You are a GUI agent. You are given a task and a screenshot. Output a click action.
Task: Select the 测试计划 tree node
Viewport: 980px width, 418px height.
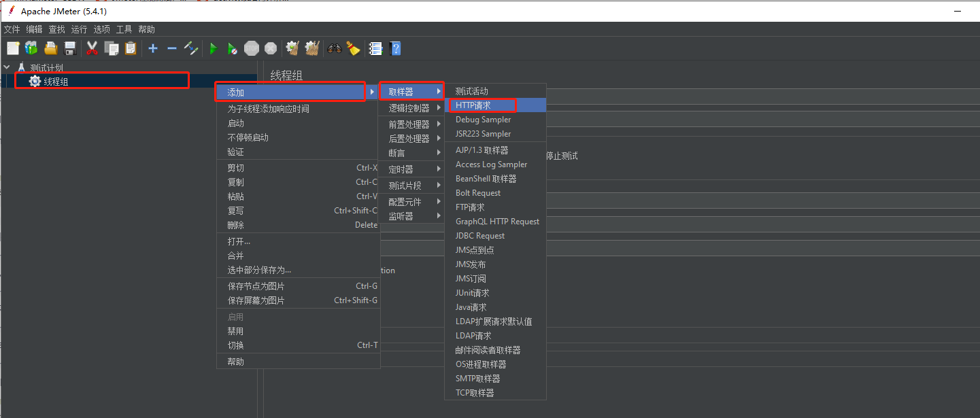point(47,68)
